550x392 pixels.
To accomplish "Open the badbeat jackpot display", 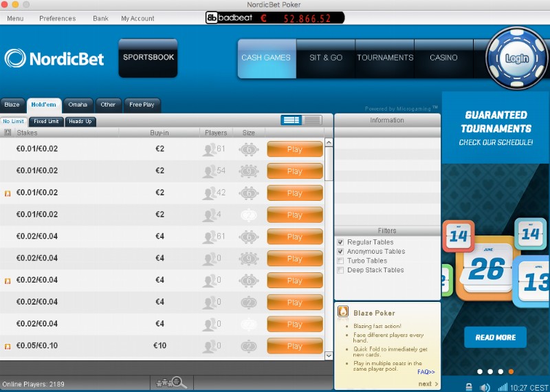I will 275,18.
